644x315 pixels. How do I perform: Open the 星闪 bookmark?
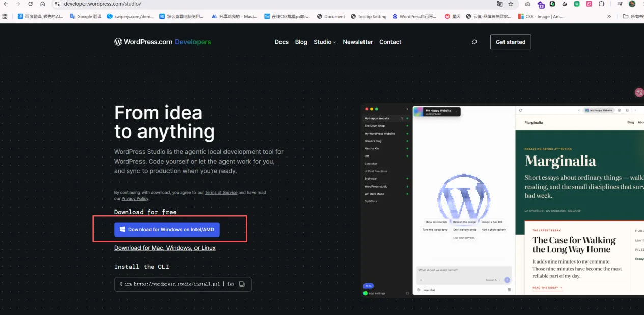point(453,16)
